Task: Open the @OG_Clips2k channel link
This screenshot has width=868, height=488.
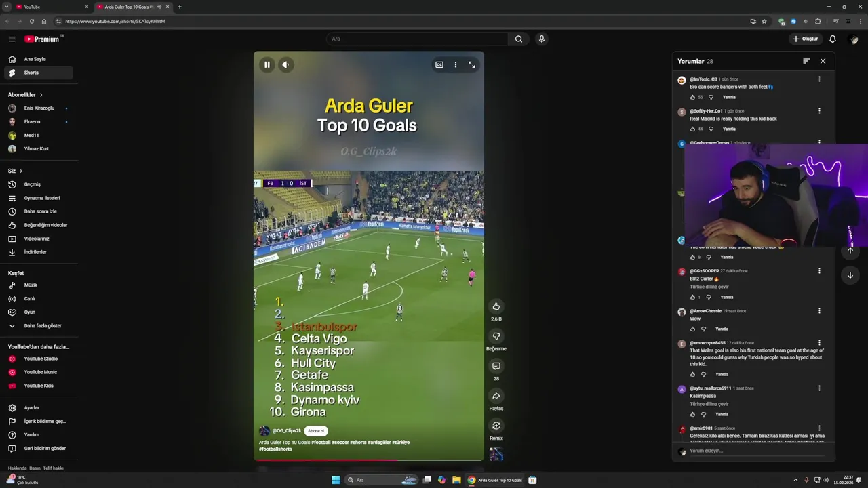Action: (x=287, y=431)
